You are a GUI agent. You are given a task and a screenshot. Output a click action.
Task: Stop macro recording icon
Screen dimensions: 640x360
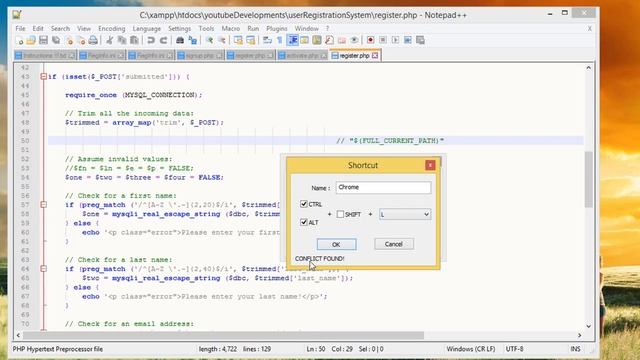click(383, 40)
